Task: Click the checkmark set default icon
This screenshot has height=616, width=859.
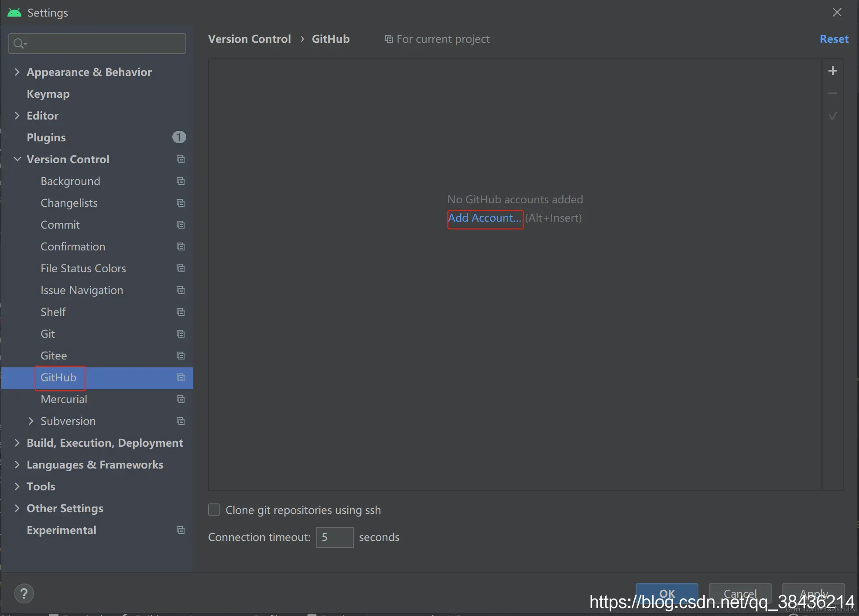Action: pyautogui.click(x=832, y=116)
